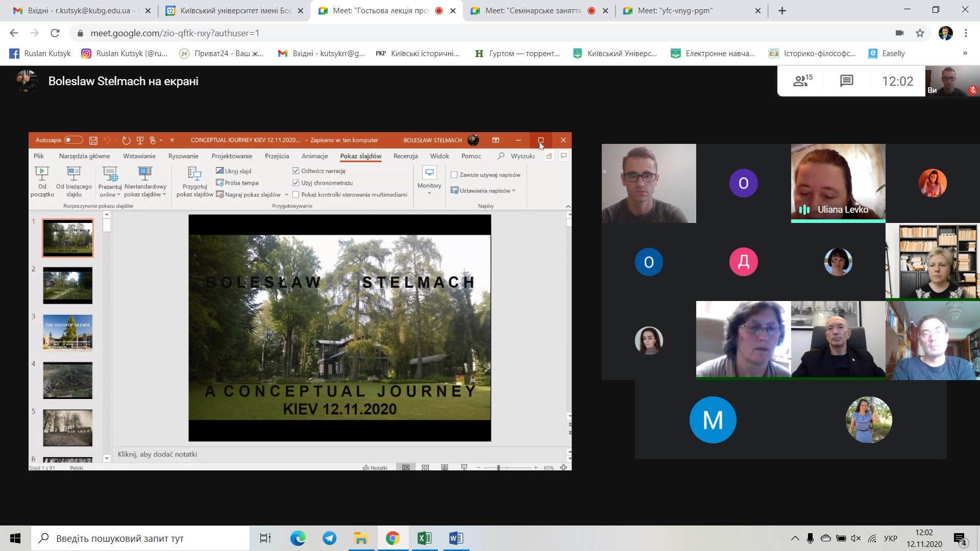980x551 pixels.
Task: Open Excel from the taskbar
Action: point(424,538)
